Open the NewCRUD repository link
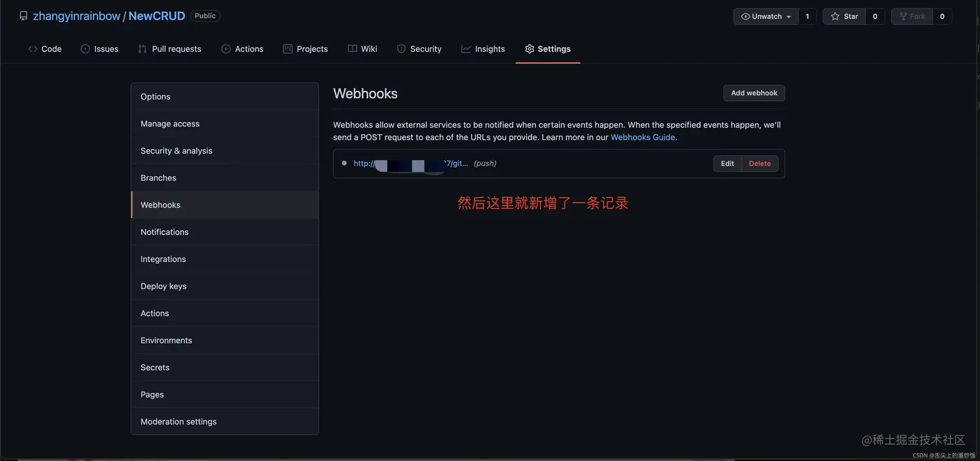 point(157,16)
